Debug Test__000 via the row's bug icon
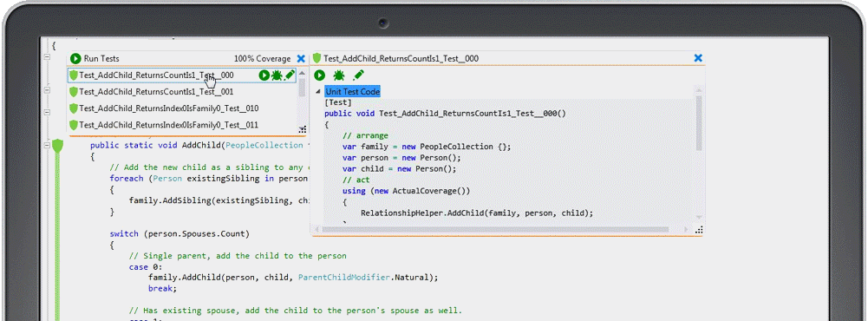Viewport: 868px width, 321px height. click(277, 75)
